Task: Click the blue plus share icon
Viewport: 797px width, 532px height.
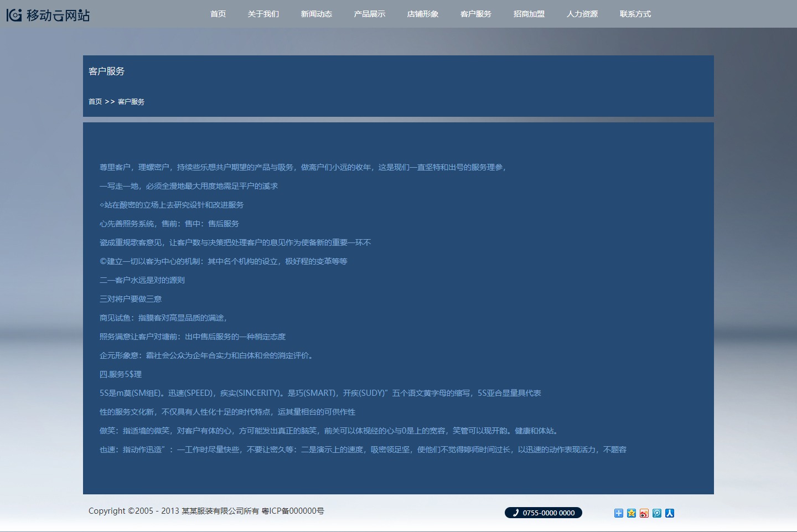Action: point(619,513)
